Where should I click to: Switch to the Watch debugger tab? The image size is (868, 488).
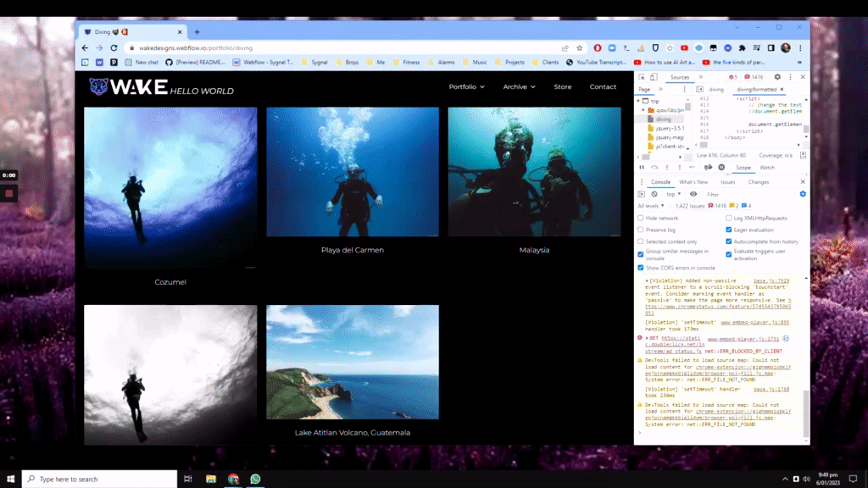(x=767, y=168)
